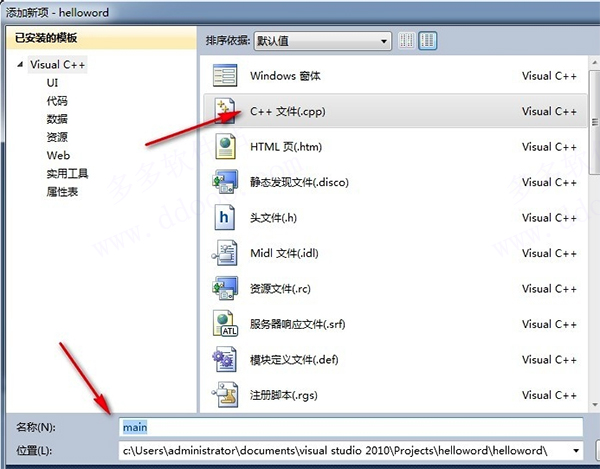Select the Midl 文件(.idl) icon
The image size is (600, 469).
[x=225, y=253]
